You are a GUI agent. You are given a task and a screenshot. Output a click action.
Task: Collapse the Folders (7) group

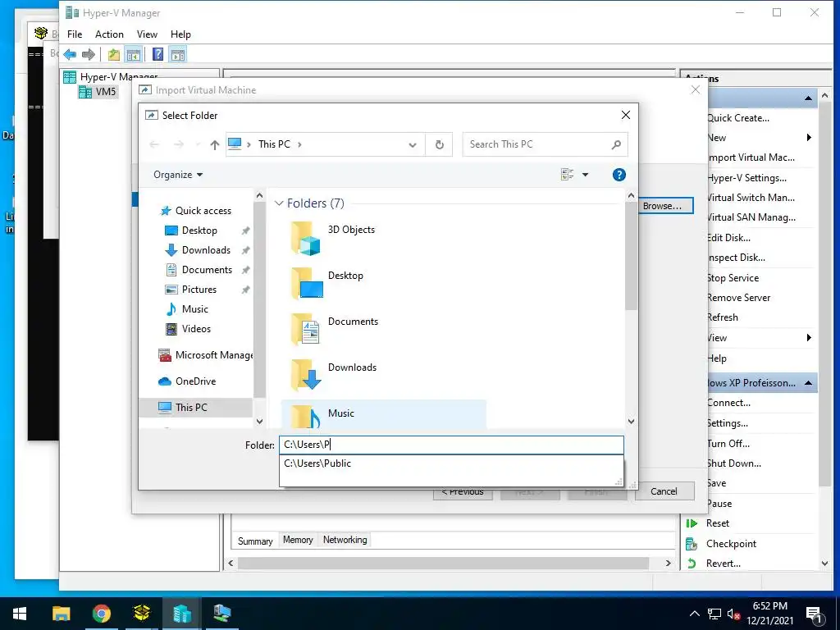[279, 203]
